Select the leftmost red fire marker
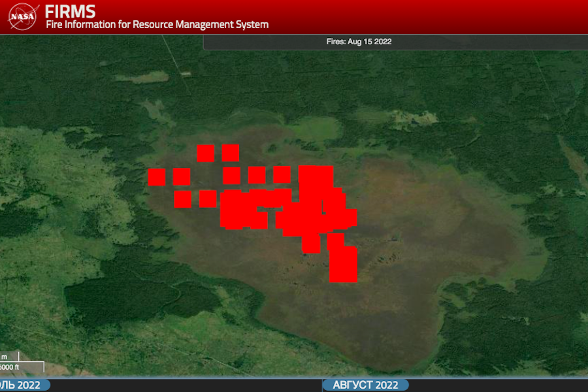The width and height of the screenshot is (588, 392). [x=156, y=177]
